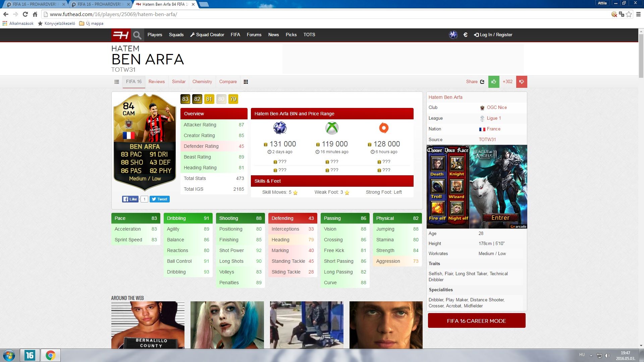Click the list view icon left of FIFA 16 tab
This screenshot has width=644, height=362.
click(117, 82)
